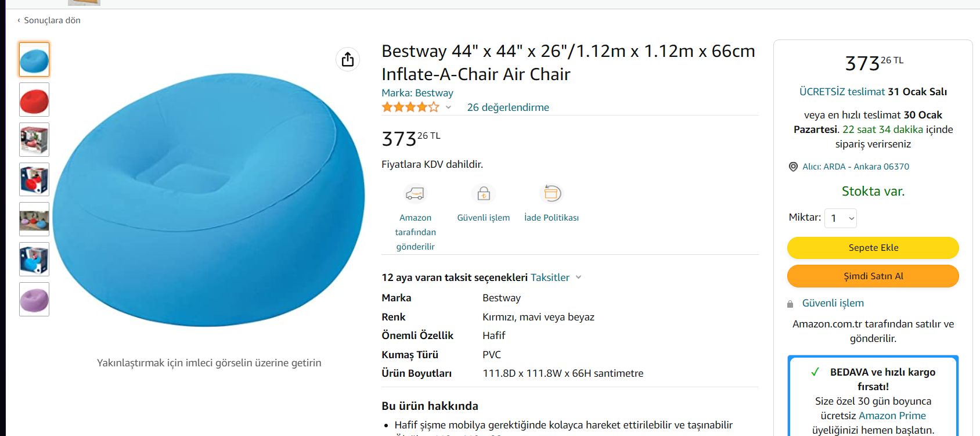Open the Marka: Bestway brand link
This screenshot has width=980, height=436.
417,93
